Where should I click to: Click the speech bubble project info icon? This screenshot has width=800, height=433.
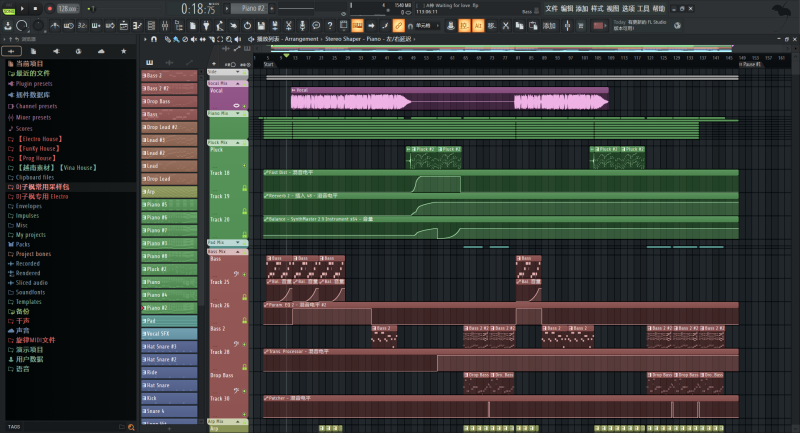[316, 26]
